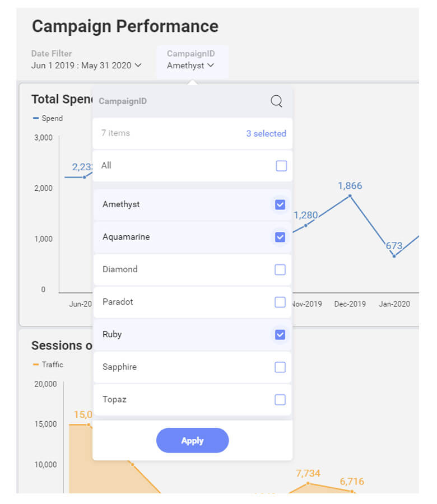The height and width of the screenshot is (504, 437).
Task: Click the 1,866 data point on Spend chart
Action: tap(350, 195)
